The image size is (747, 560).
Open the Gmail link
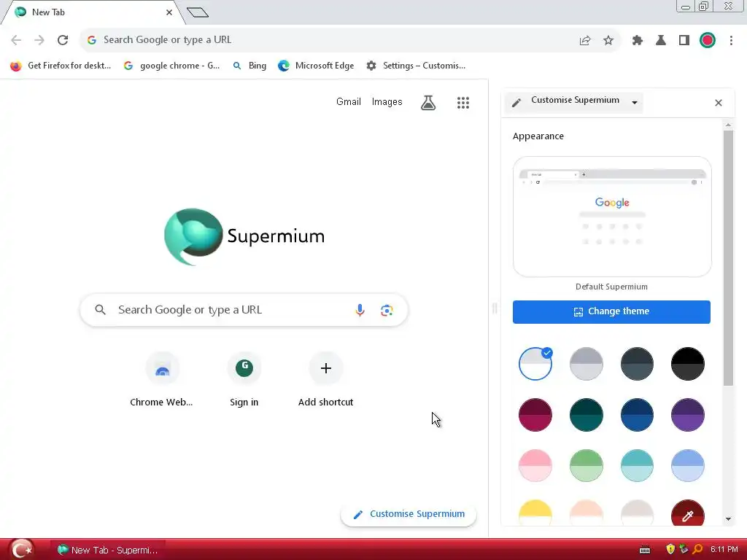coord(348,102)
